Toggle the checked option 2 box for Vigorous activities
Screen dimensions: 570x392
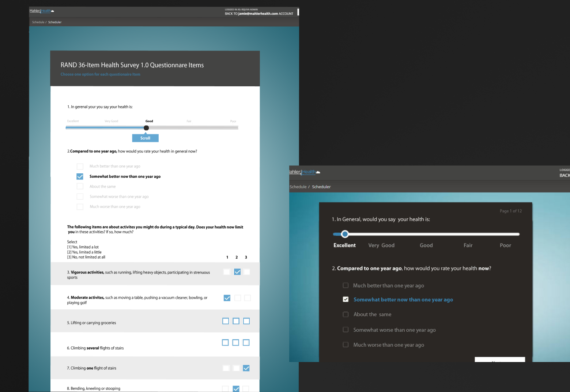point(237,272)
